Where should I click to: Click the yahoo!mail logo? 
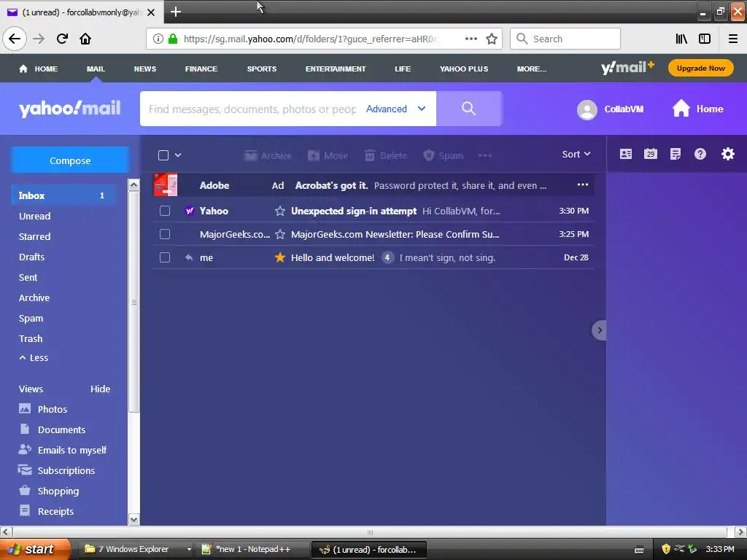[69, 109]
